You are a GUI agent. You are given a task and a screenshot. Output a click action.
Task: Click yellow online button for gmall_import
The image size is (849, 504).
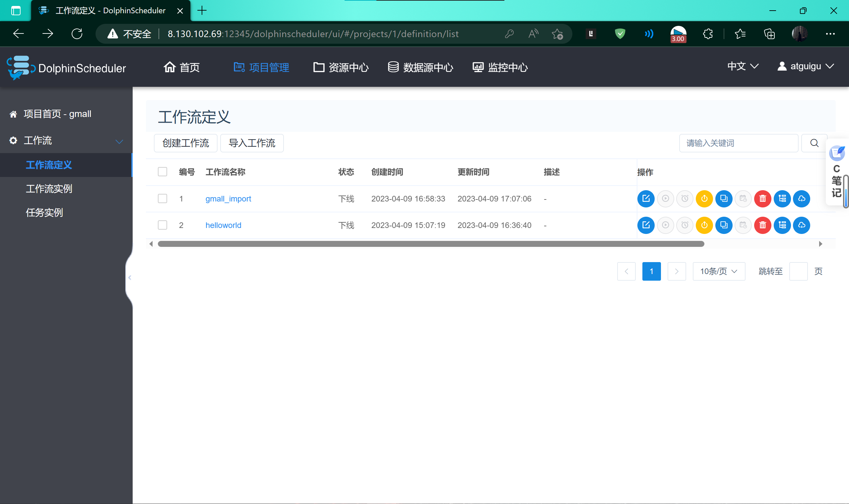[x=704, y=198]
